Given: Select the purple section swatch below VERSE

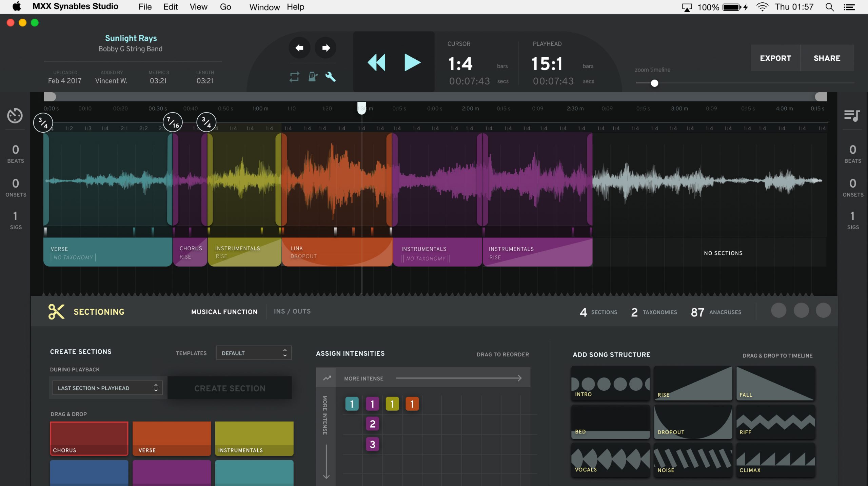Looking at the screenshot, I should 172,473.
